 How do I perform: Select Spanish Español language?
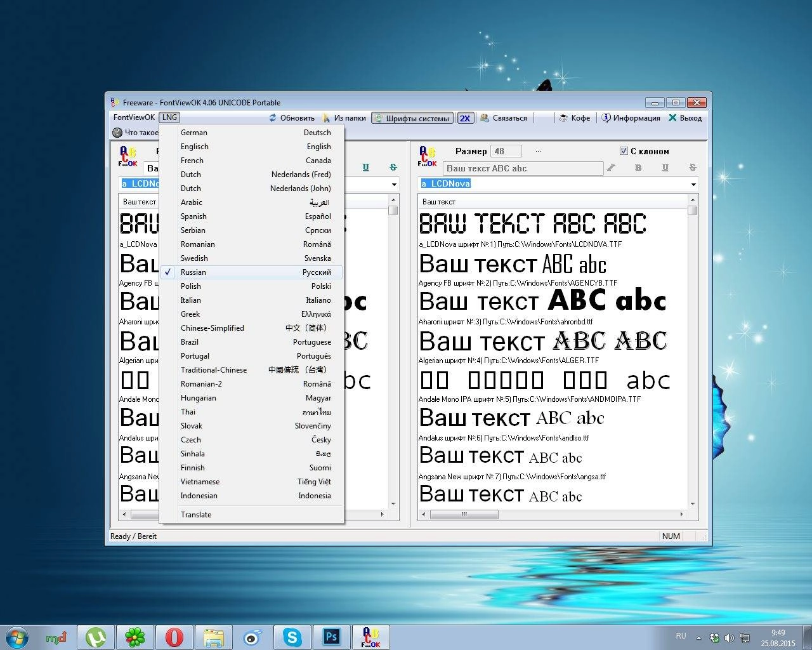tap(251, 216)
